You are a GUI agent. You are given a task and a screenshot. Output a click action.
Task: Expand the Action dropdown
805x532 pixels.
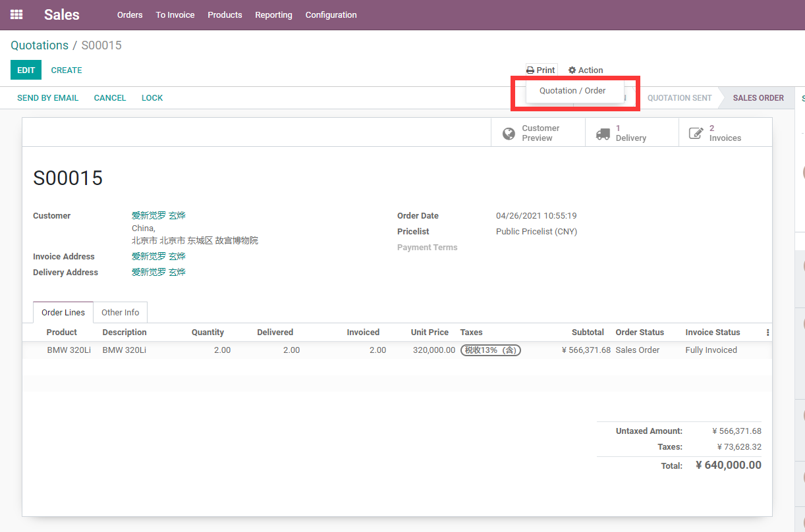point(586,70)
